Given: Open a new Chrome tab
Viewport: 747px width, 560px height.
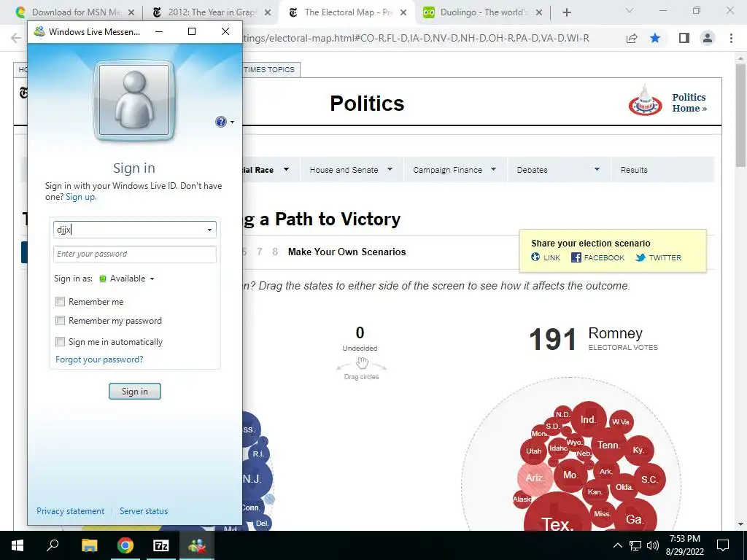Looking at the screenshot, I should (566, 13).
